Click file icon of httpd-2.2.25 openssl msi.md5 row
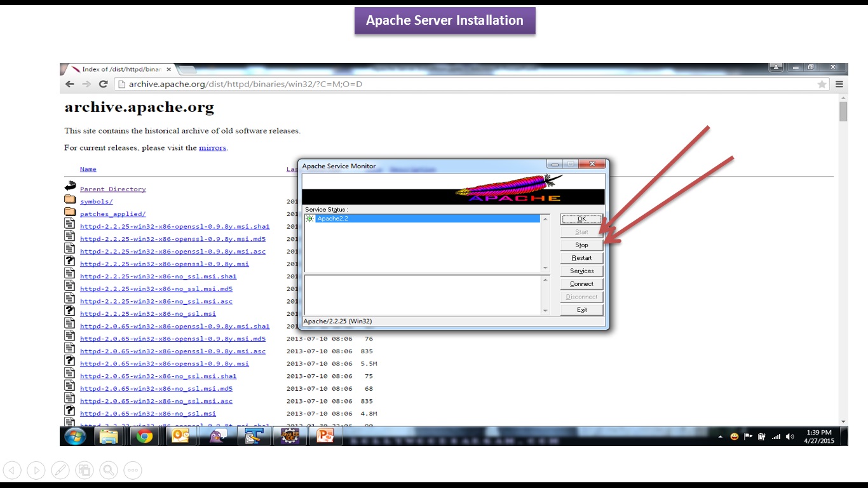The image size is (868, 488). click(x=70, y=236)
